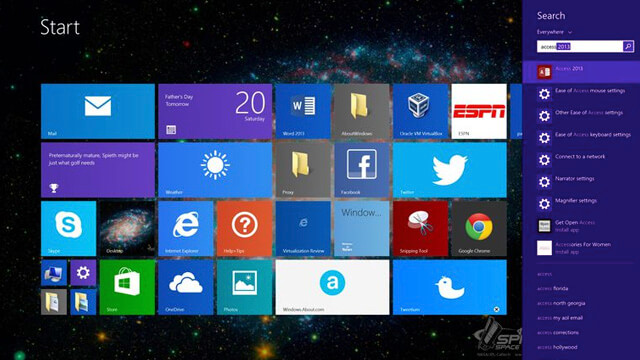This screenshot has height=360, width=640.
Task: Select the Connect to a network result
Action: [x=581, y=160]
